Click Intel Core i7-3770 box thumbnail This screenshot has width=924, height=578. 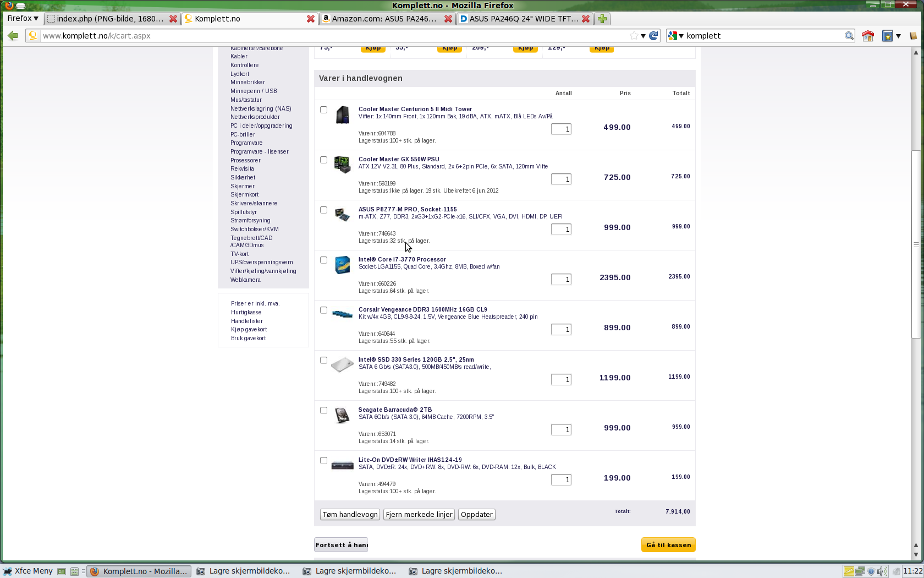coord(343,265)
